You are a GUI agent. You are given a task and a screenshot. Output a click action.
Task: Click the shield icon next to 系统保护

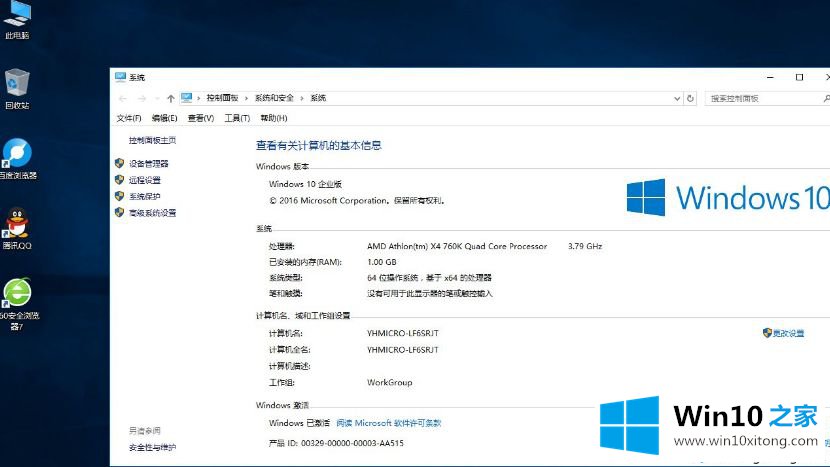[x=120, y=196]
